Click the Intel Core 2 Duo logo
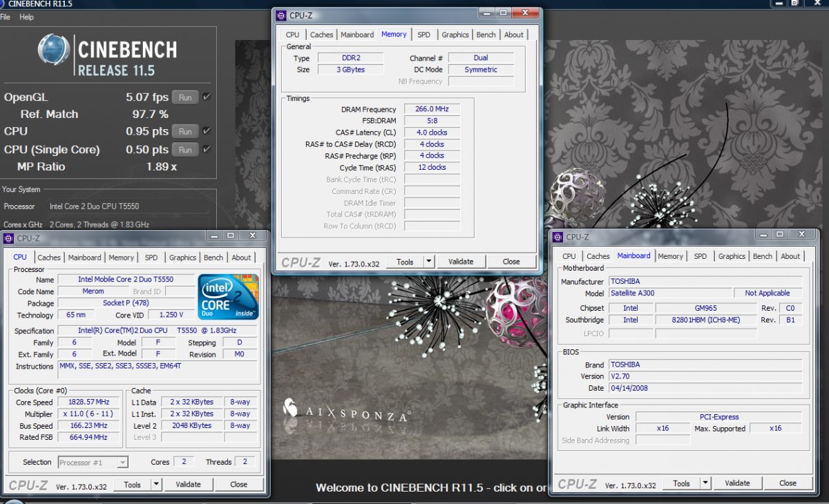The image size is (829, 504). click(229, 297)
